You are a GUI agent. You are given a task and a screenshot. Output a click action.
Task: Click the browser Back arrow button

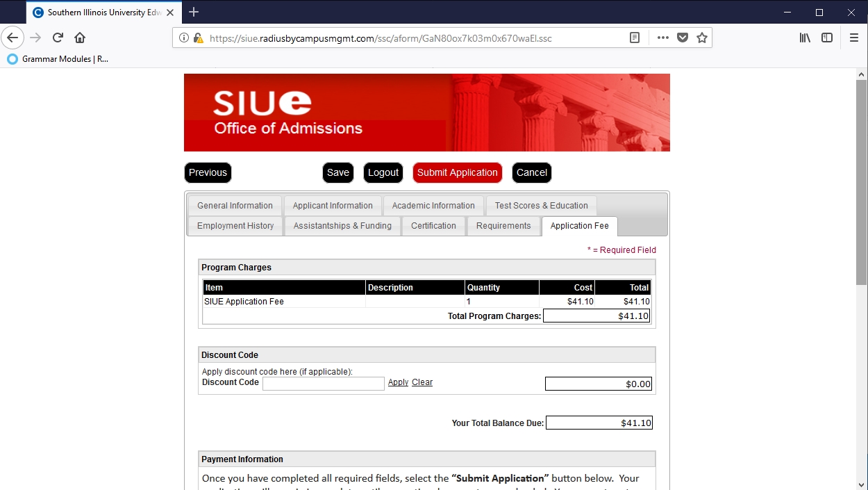(12, 38)
